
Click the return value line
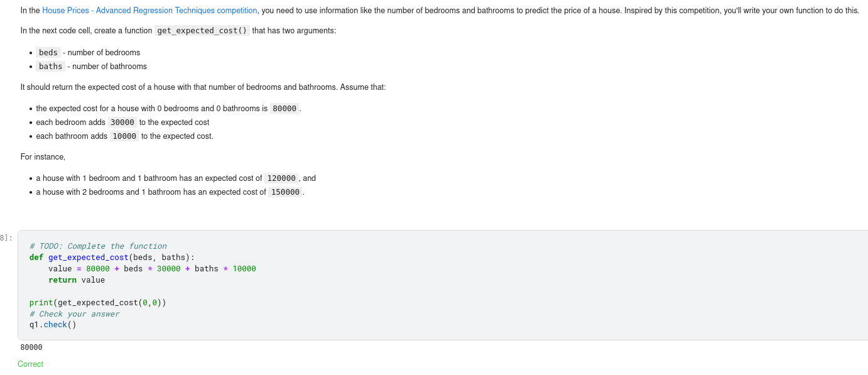[77, 280]
